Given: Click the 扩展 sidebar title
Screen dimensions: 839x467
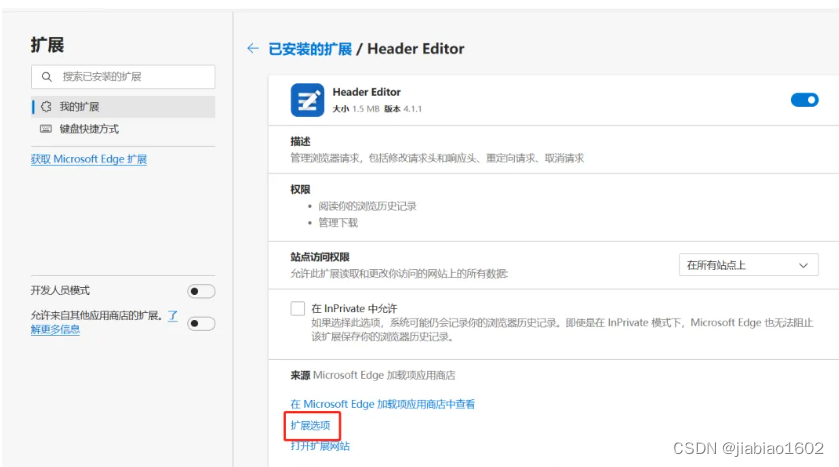Looking at the screenshot, I should (47, 45).
